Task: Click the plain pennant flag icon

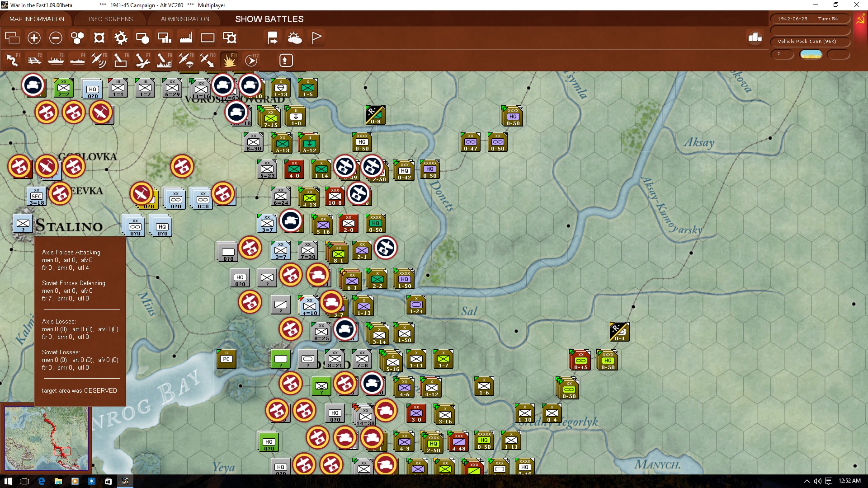Action: [316, 38]
